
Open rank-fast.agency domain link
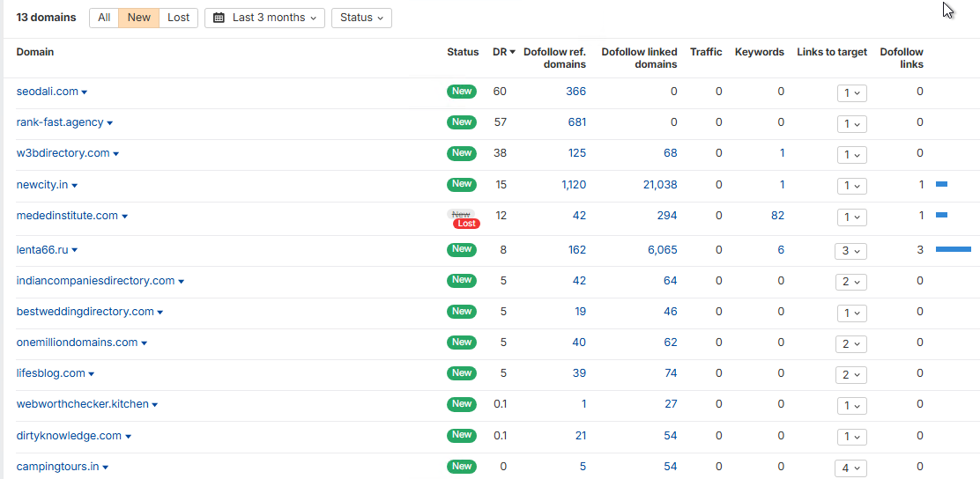tap(60, 122)
